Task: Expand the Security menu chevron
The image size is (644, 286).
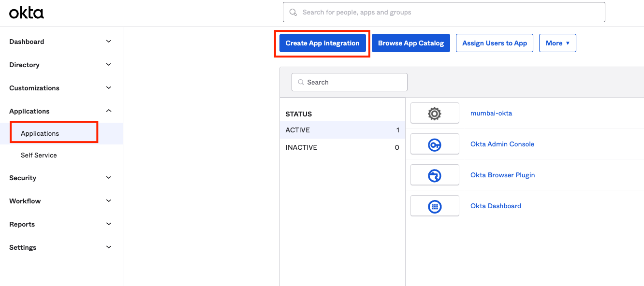Action: tap(109, 178)
